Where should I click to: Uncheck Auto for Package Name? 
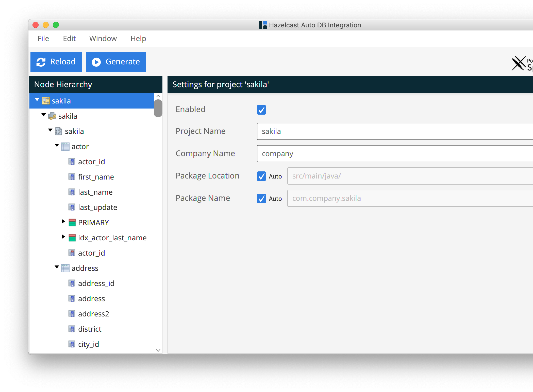(x=261, y=198)
